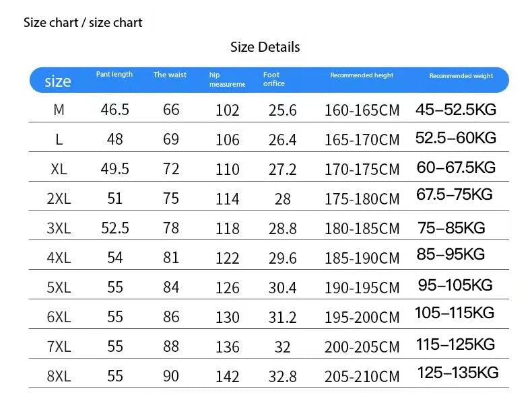The height and width of the screenshot is (409, 532).
Task: Select the foot orifice value 26.4
Action: point(283,140)
